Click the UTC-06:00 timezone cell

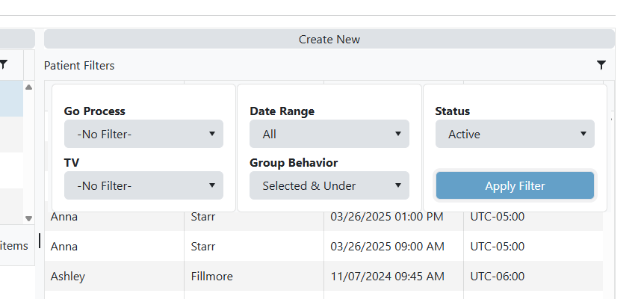[x=497, y=276]
